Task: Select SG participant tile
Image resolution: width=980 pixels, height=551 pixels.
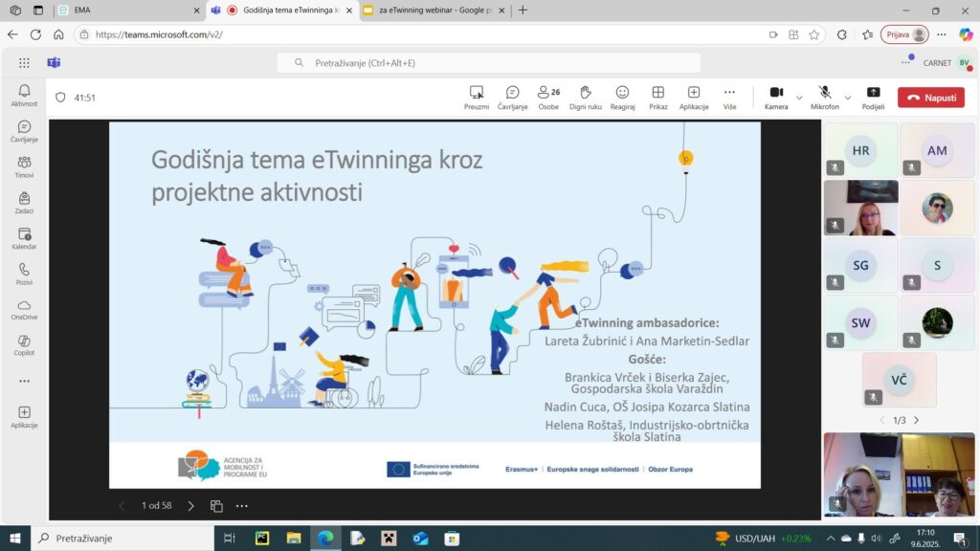Action: coord(860,265)
